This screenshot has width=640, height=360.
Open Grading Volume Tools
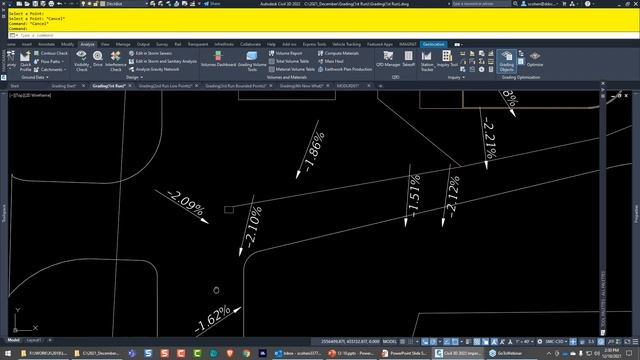[x=252, y=61]
